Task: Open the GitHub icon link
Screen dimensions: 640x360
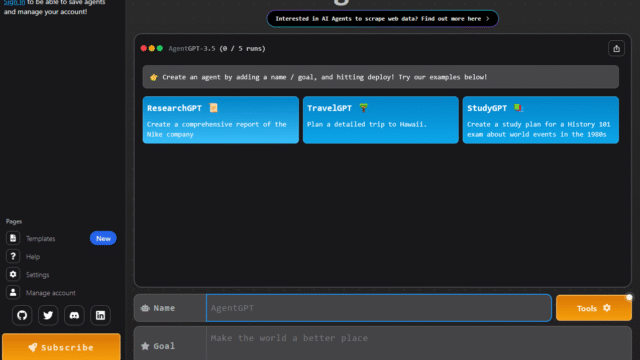Action: 22,315
